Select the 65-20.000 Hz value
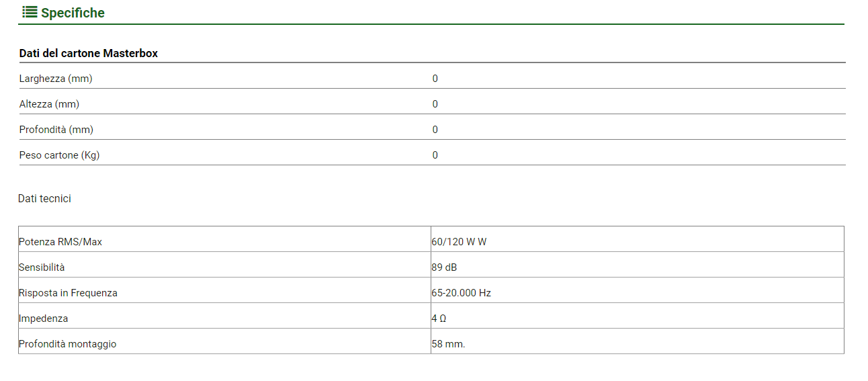Screen dimensions: 868x381 click(461, 293)
